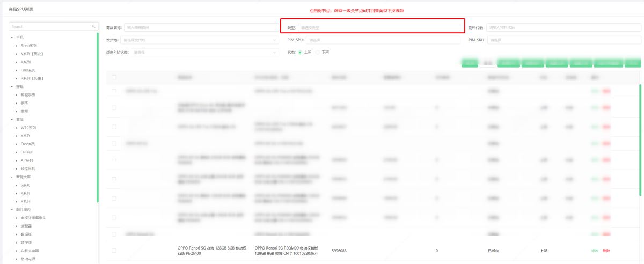The width and height of the screenshot is (644, 264).
Task: Select Free系列 in the category tree
Action: pyautogui.click(x=28, y=144)
